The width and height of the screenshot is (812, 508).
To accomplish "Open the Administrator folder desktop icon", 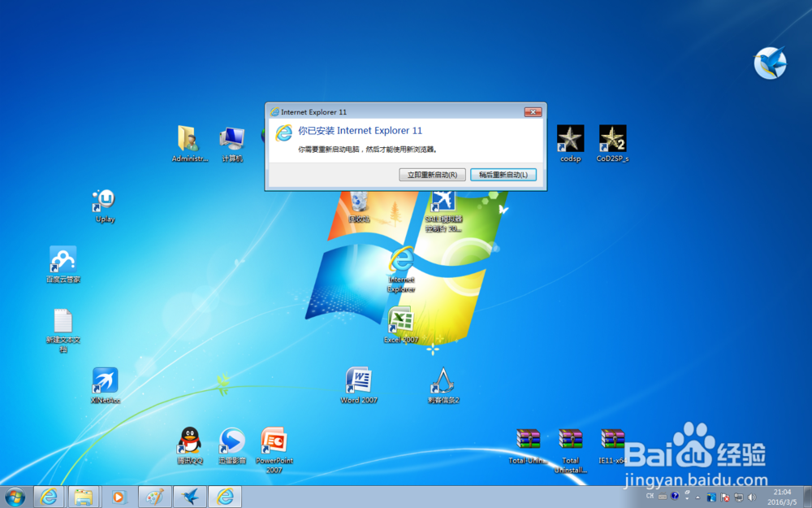I will [x=189, y=144].
